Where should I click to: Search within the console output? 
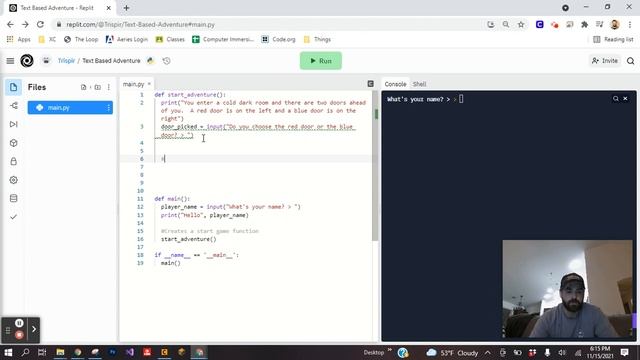click(x=616, y=99)
